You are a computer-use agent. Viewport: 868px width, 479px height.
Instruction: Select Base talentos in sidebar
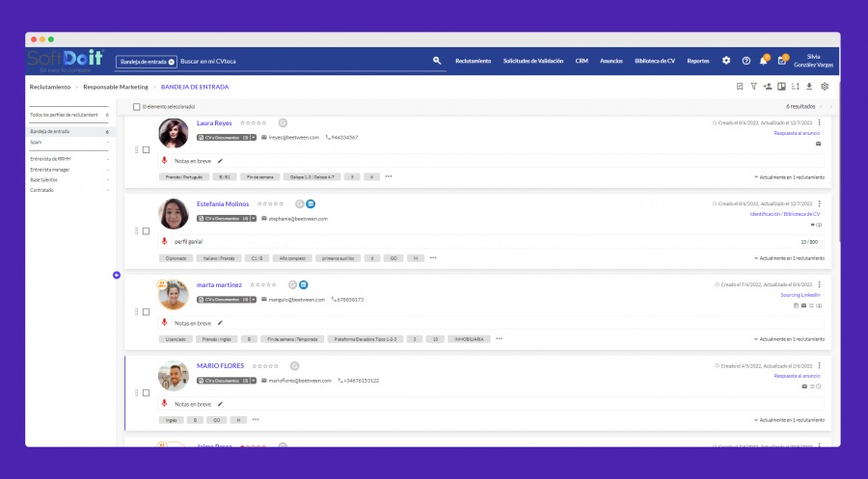[43, 180]
